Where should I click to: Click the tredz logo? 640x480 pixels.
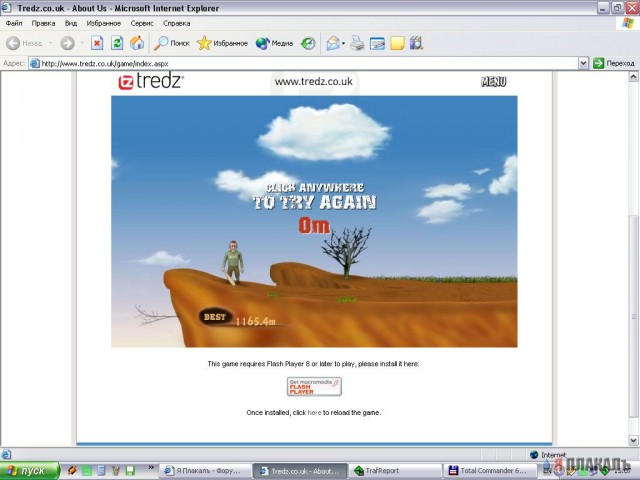click(x=151, y=81)
